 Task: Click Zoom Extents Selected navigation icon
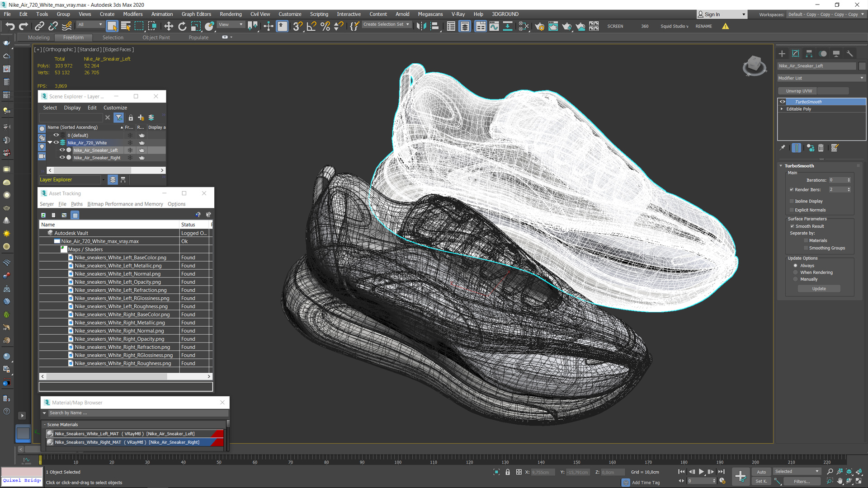(x=849, y=472)
